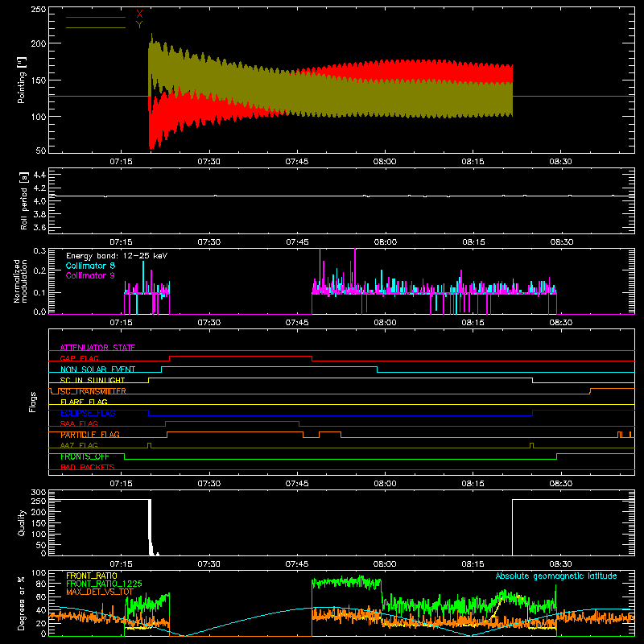Viewport: 644px width, 644px height.
Task: Click the 08:00 time label under Pointing panel
Action: [x=385, y=162]
